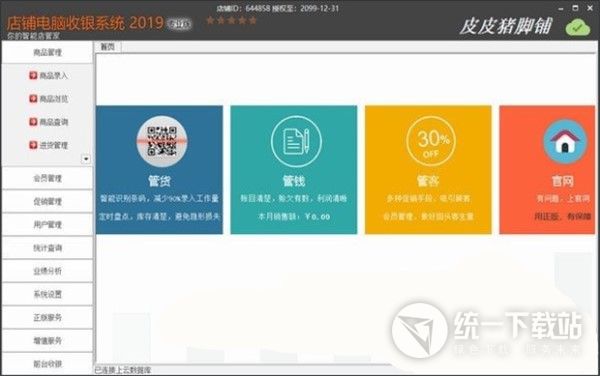Click the red arrow icon beside 商品录入

coord(33,75)
